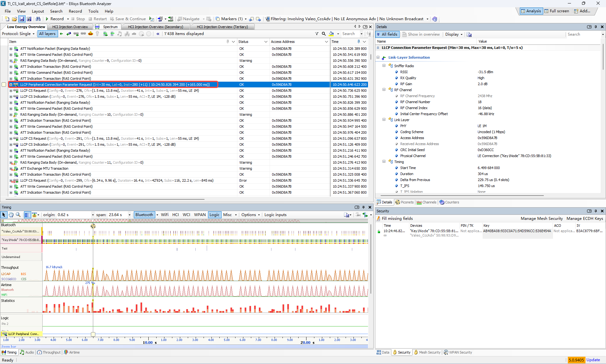Click the Zoom bar under the timeline

pos(185,346)
